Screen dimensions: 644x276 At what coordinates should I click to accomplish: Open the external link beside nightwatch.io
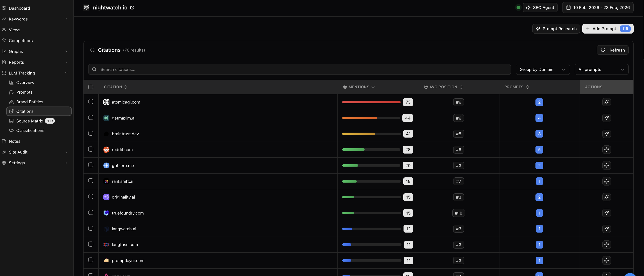[x=132, y=7]
